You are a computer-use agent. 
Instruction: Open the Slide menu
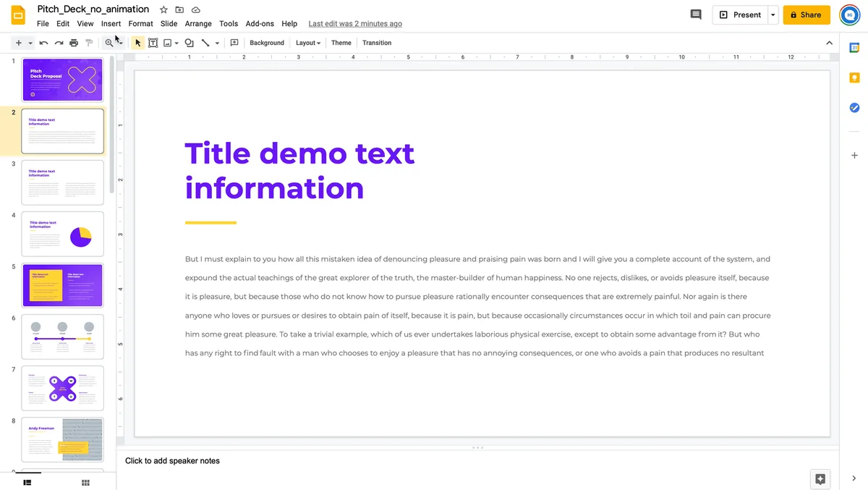(169, 24)
